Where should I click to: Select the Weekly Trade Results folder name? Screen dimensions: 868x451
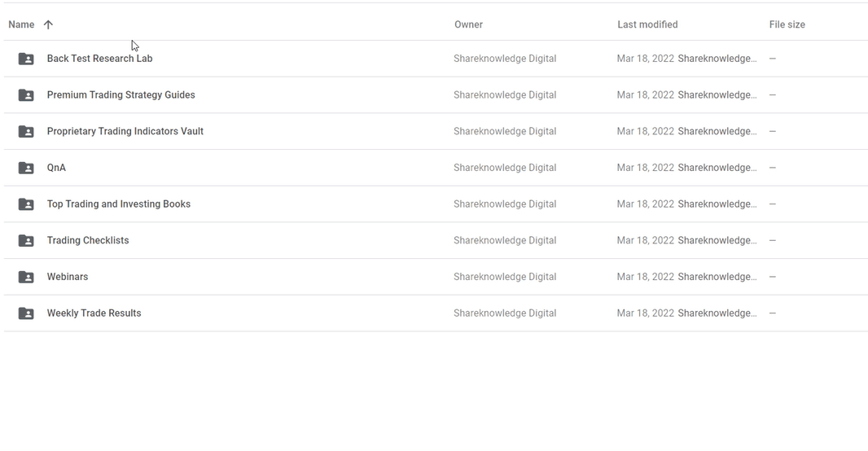[x=94, y=313]
